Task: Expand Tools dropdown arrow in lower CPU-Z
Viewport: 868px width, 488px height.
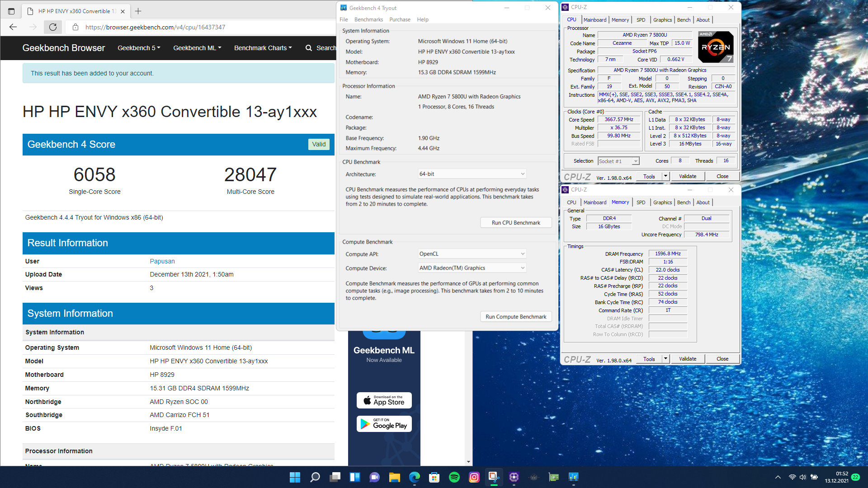Action: point(665,359)
